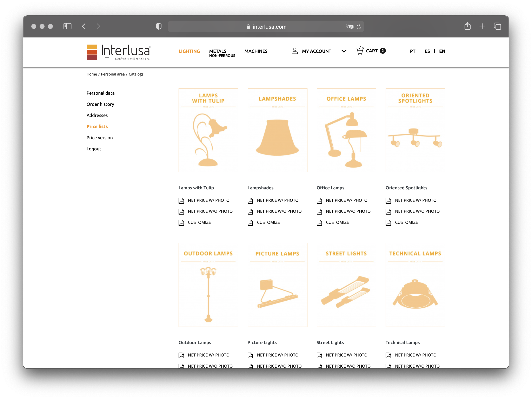Expand the My Account dropdown chevron
This screenshot has height=399, width=532.
click(344, 51)
